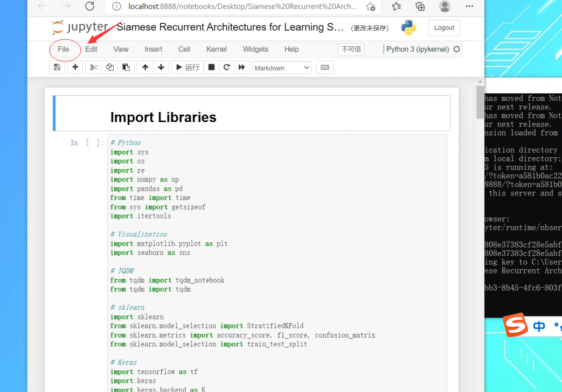Click the Jupyter logo
This screenshot has width=562, height=392.
pos(80,27)
